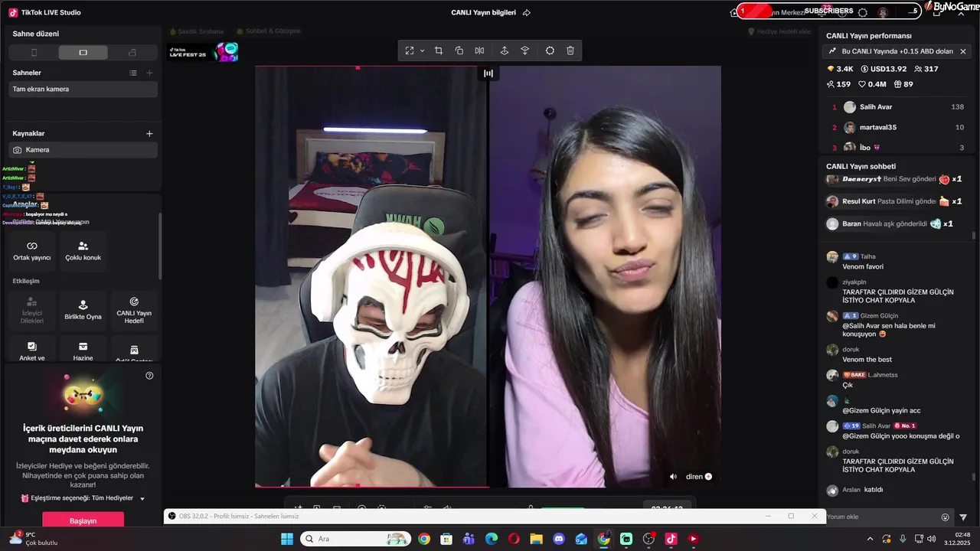Add a new source in Kaynaklar
This screenshot has height=551, width=980.
(x=149, y=133)
